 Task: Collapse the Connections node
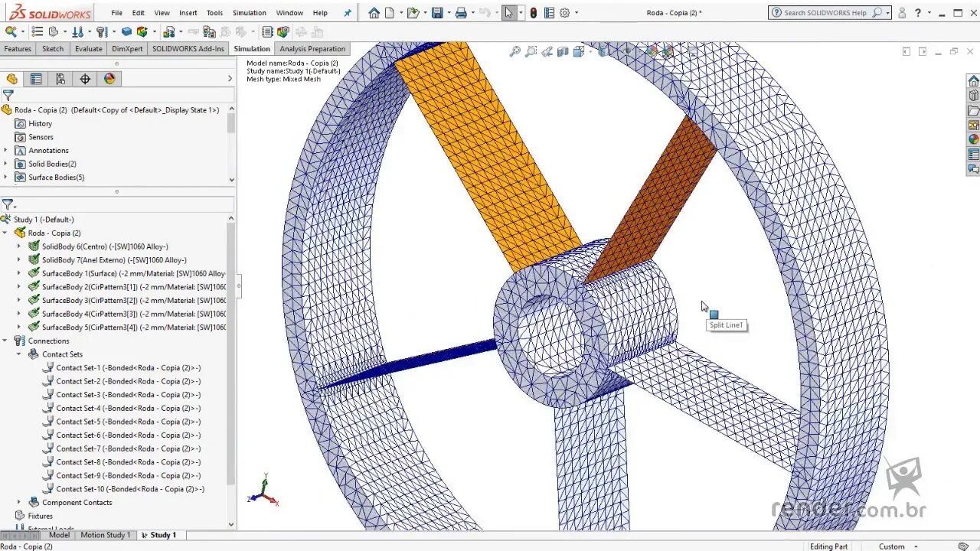coord(5,341)
